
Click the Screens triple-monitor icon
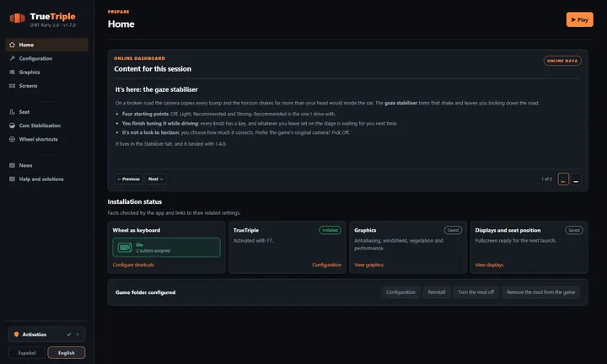12,86
